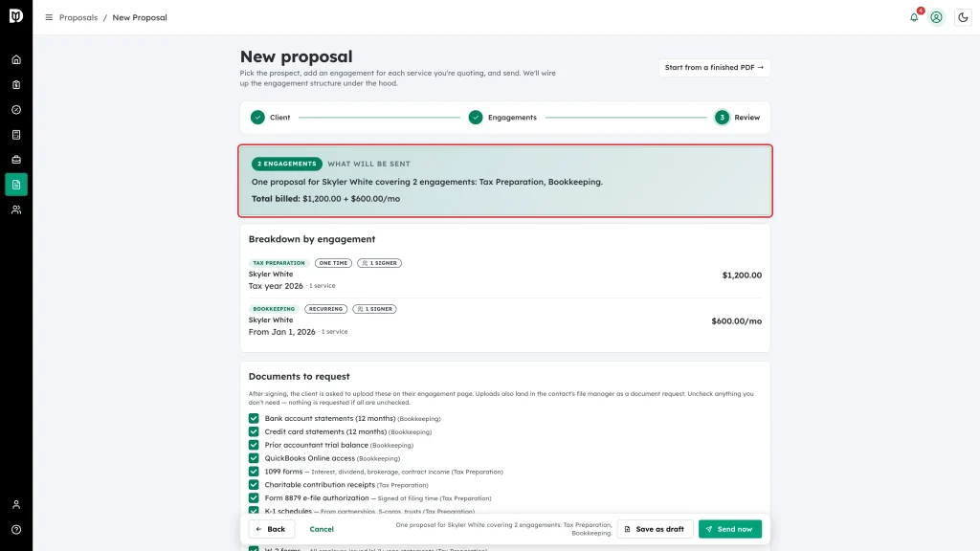Uncheck Charitable contribution receipts checkbox
Screen dimensions: 980x551
pos(254,485)
